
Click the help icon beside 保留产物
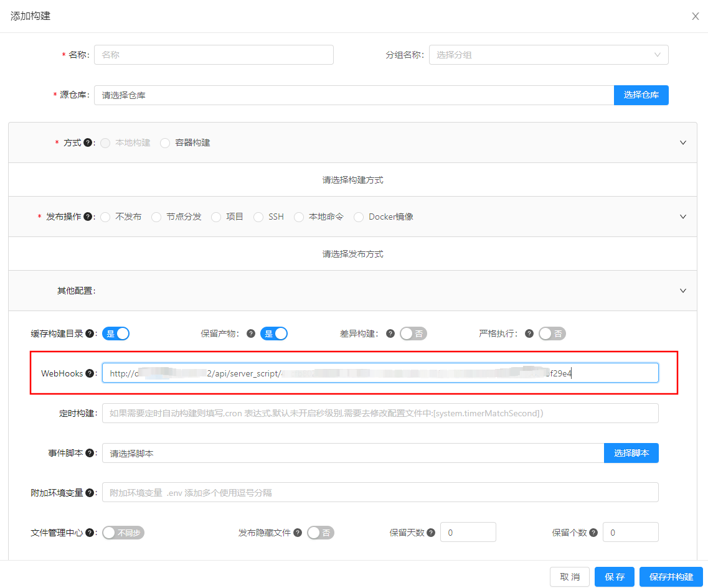251,334
